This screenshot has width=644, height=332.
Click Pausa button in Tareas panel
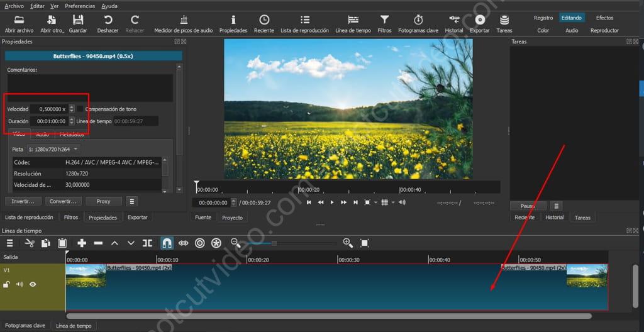pyautogui.click(x=528, y=206)
